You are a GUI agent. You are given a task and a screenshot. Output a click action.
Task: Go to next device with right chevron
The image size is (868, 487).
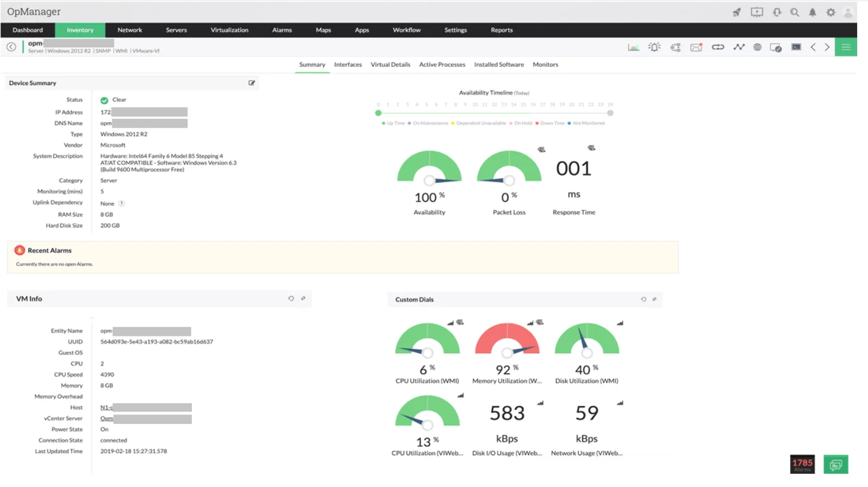click(827, 47)
